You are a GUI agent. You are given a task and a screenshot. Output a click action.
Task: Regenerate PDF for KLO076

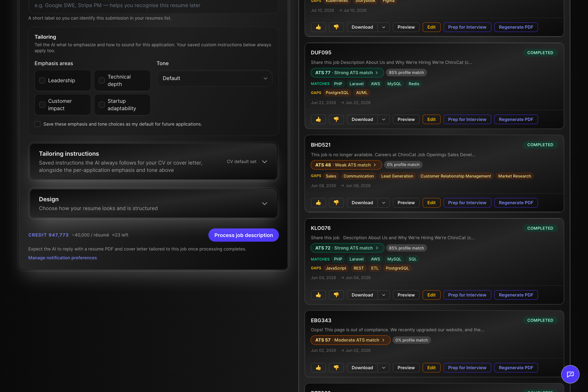point(516,295)
